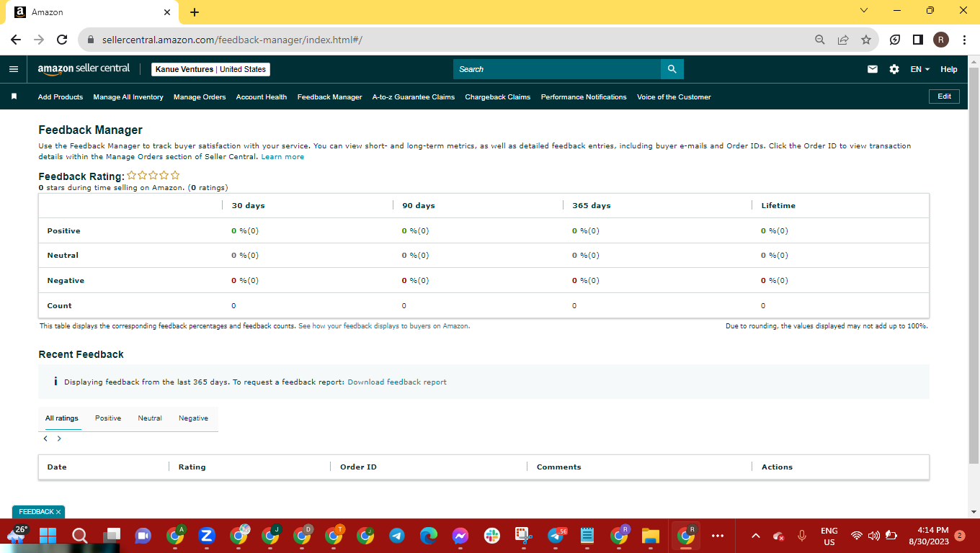Open Feedback Manager in the nav bar
Viewport: 980px width, 553px height.
pos(330,97)
